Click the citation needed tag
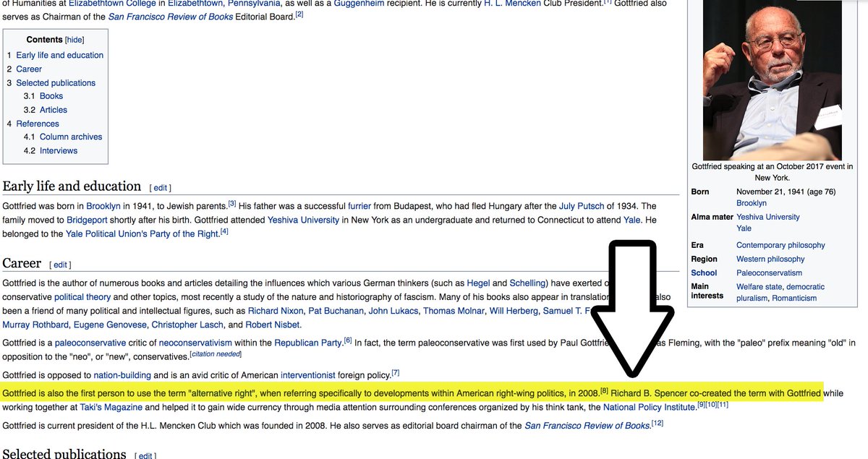This screenshot has width=868, height=459. (x=215, y=354)
